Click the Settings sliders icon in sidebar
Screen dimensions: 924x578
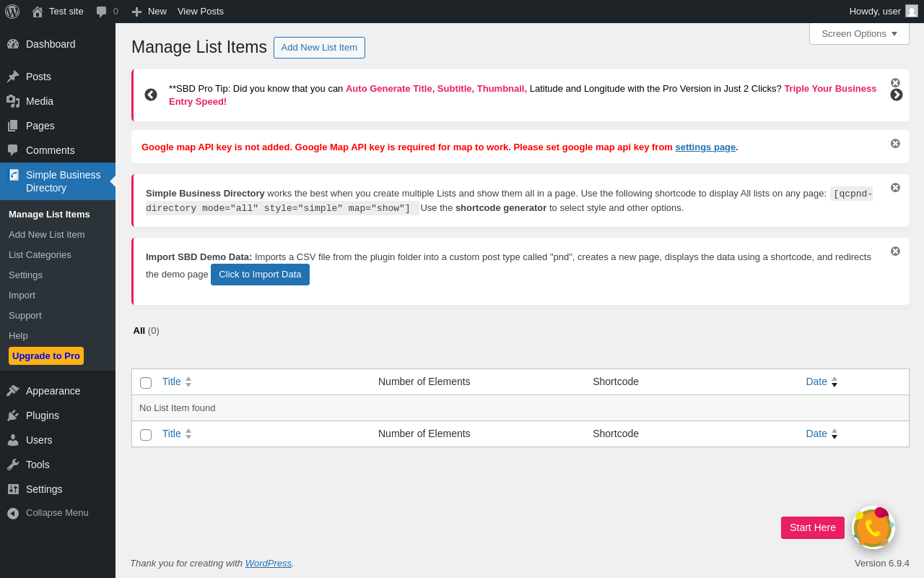pyautogui.click(x=13, y=489)
